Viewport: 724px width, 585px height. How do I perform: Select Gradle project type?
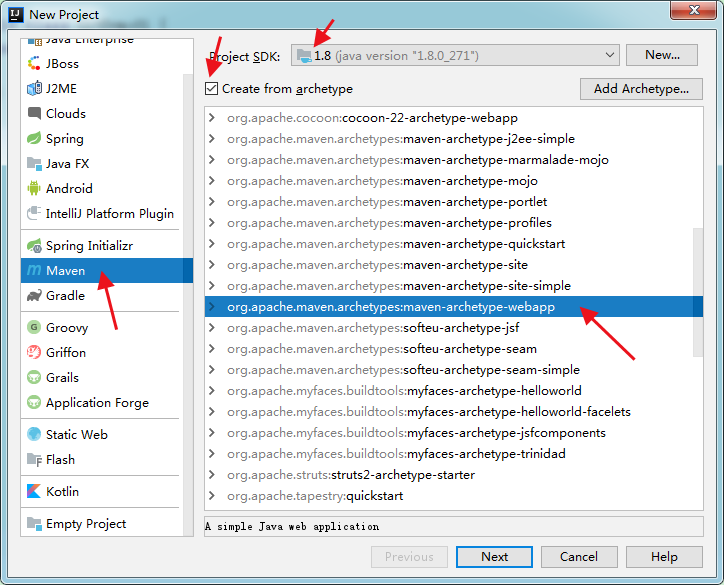102,296
